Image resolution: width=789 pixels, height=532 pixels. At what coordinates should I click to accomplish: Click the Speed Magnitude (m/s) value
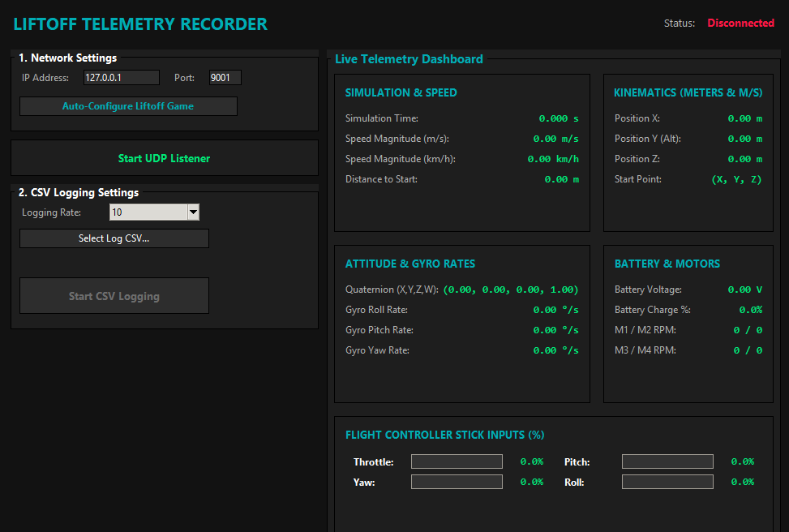[556, 139]
